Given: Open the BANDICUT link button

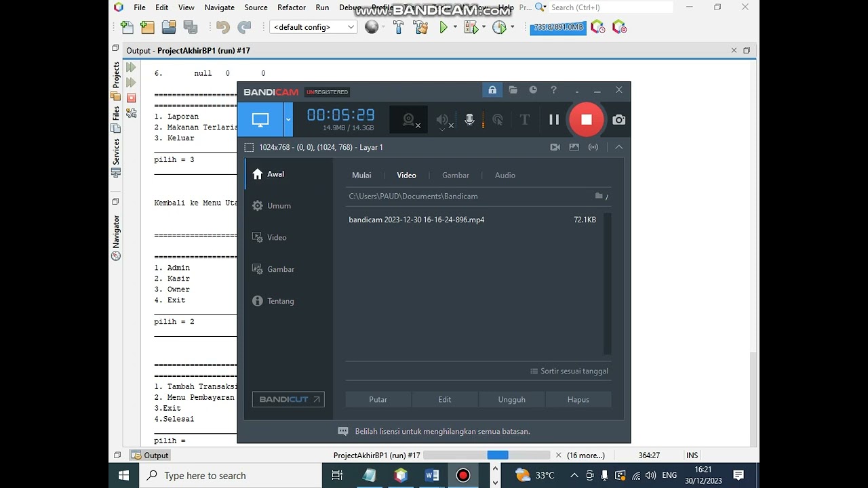Looking at the screenshot, I should pyautogui.click(x=288, y=400).
